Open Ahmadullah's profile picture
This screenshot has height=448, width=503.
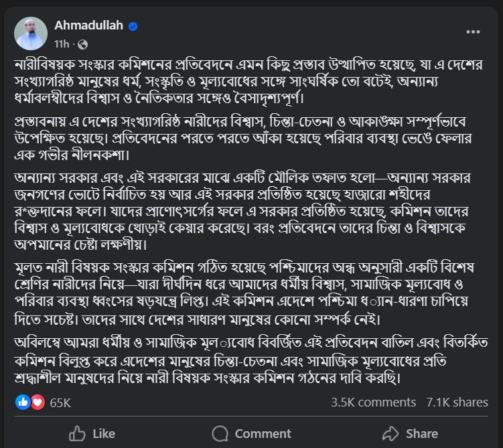pos(31,33)
